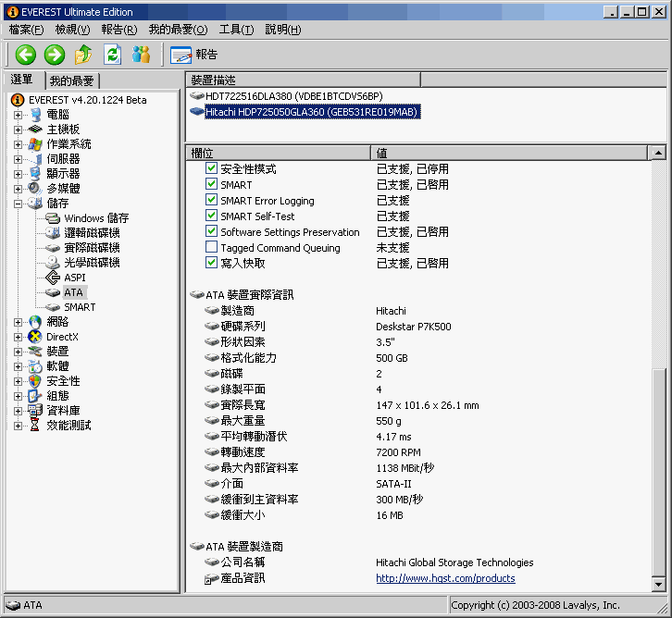Select the 伺服器 server icon
This screenshot has width=672, height=618.
pyautogui.click(x=37, y=159)
